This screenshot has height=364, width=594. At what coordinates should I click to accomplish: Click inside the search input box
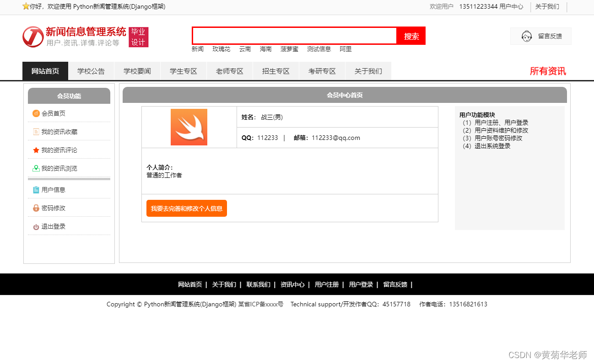click(x=294, y=36)
